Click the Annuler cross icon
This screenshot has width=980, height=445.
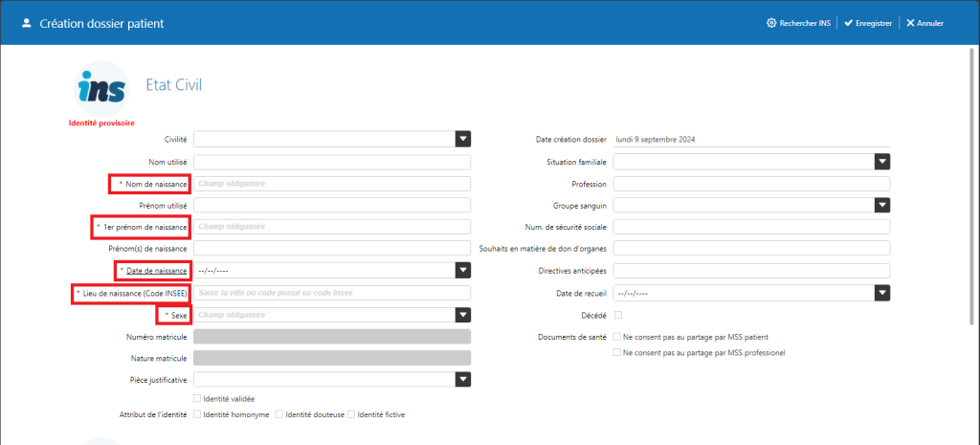click(x=910, y=23)
